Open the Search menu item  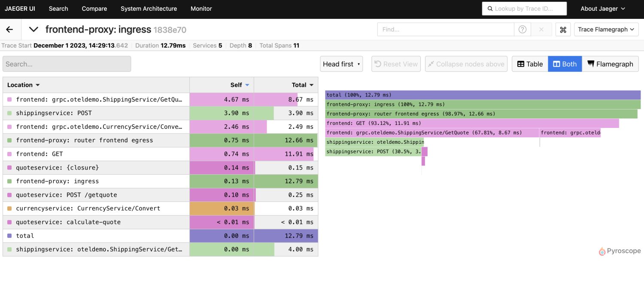58,9
